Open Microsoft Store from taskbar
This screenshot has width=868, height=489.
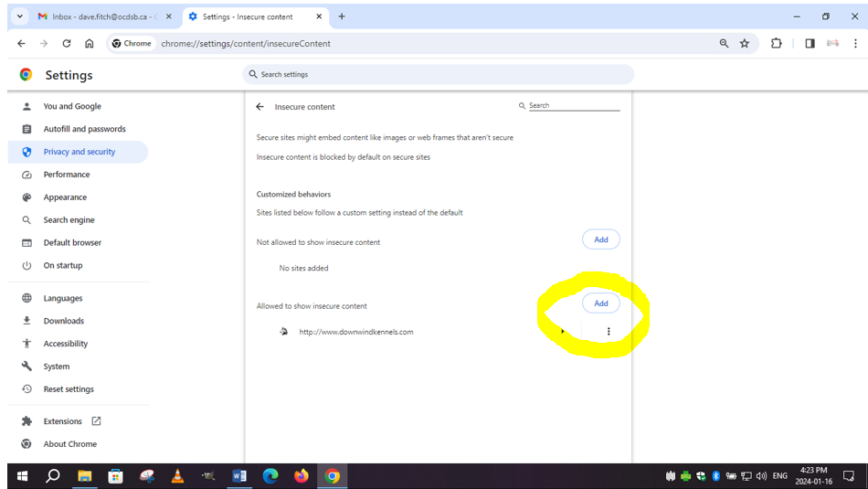coord(115,475)
